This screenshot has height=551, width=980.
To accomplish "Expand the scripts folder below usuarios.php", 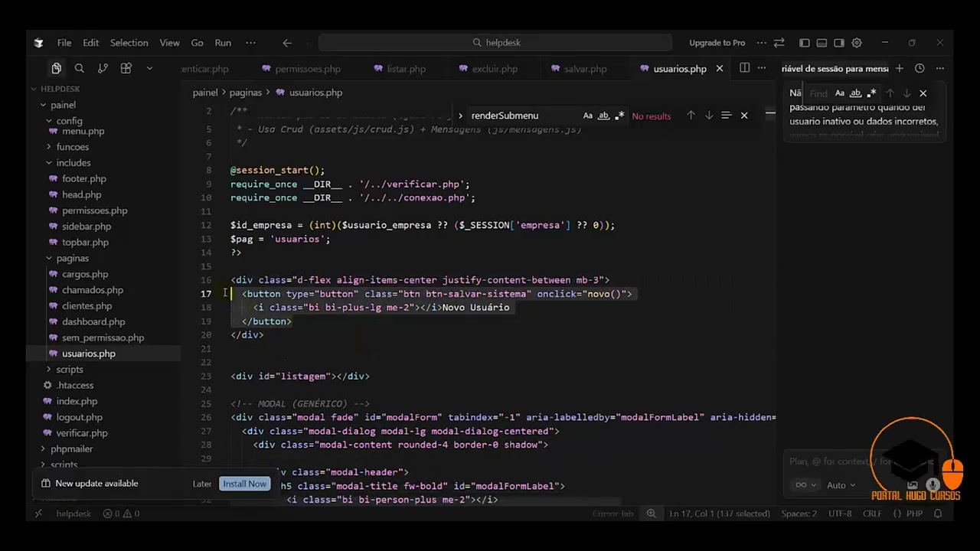I will [x=70, y=370].
